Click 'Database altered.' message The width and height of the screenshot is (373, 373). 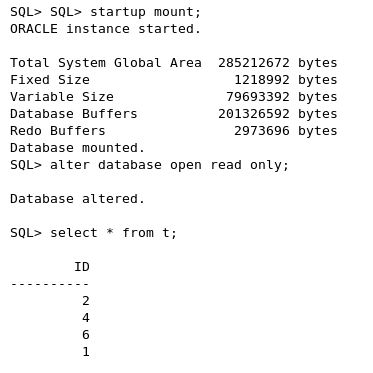click(x=78, y=199)
